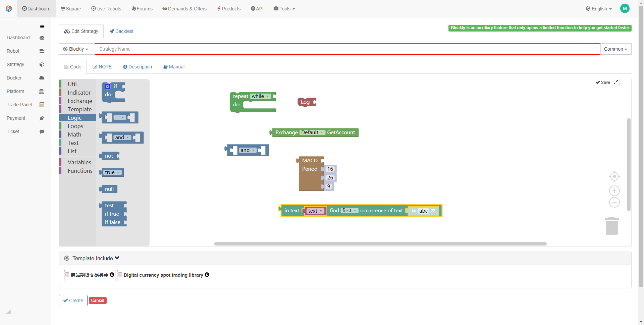Image resolution: width=644 pixels, height=325 pixels.
Task: Click the Cancel button
Action: point(98,301)
